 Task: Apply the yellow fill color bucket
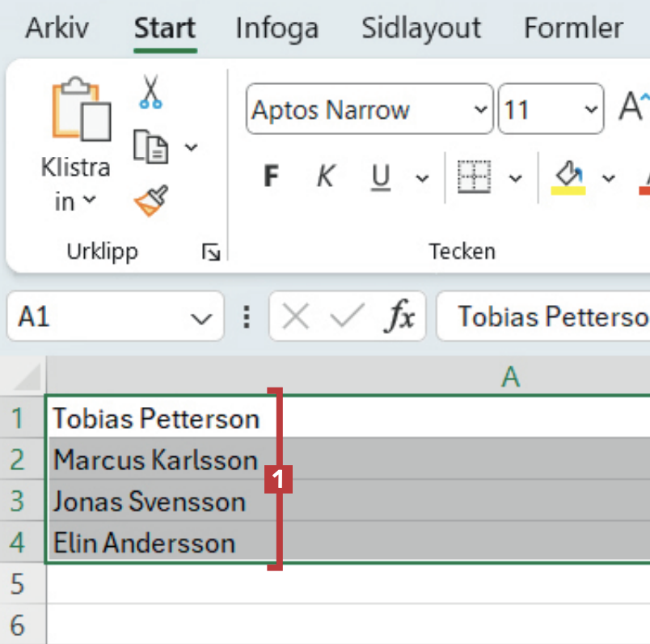[569, 176]
